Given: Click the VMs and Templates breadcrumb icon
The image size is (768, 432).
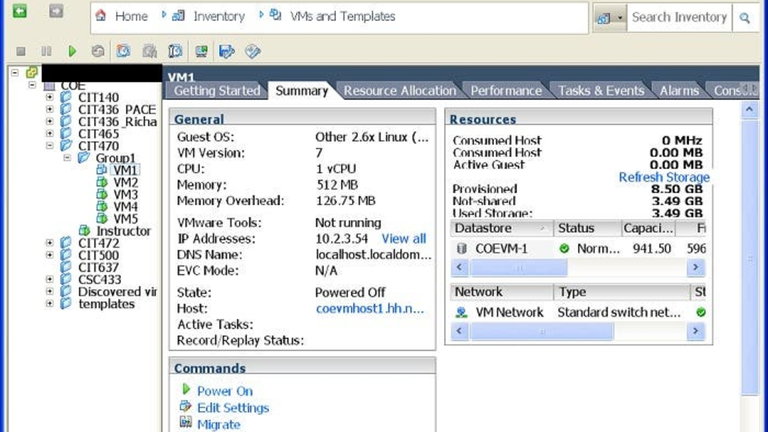Looking at the screenshot, I should (x=276, y=15).
